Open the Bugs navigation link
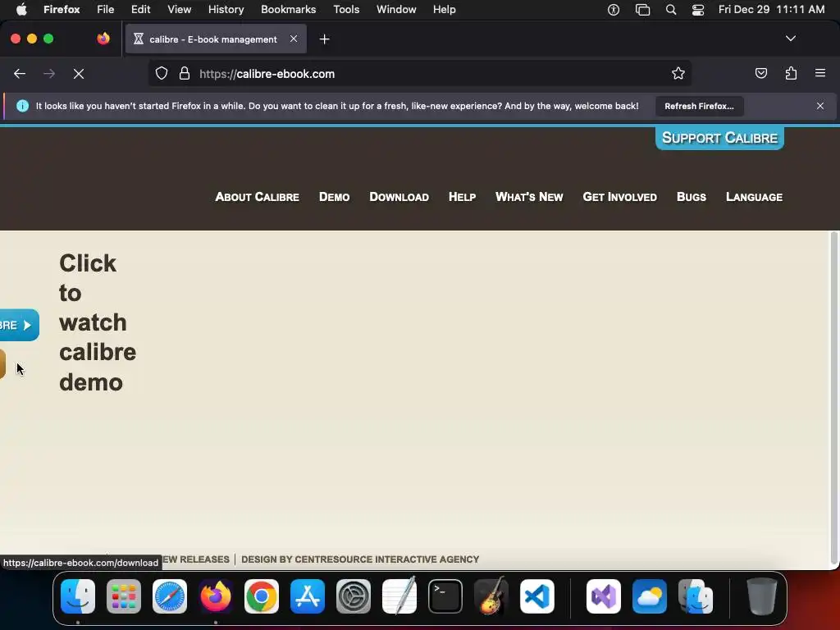This screenshot has height=630, width=840. click(691, 197)
